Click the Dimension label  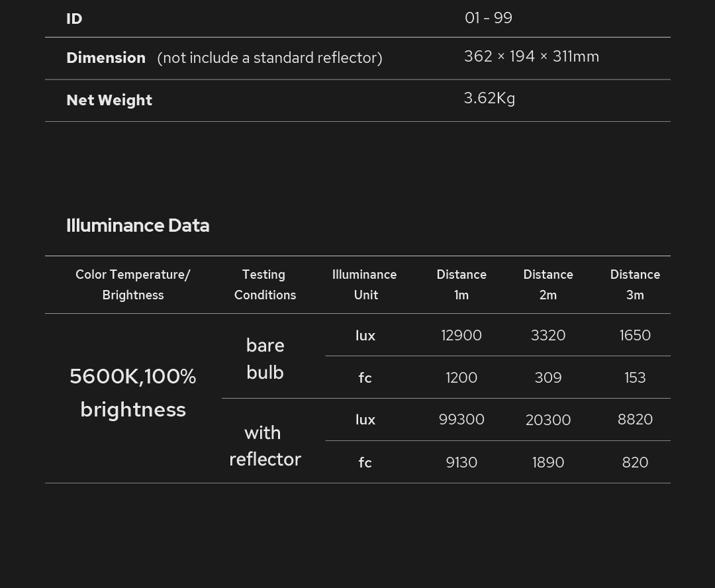[x=106, y=58]
